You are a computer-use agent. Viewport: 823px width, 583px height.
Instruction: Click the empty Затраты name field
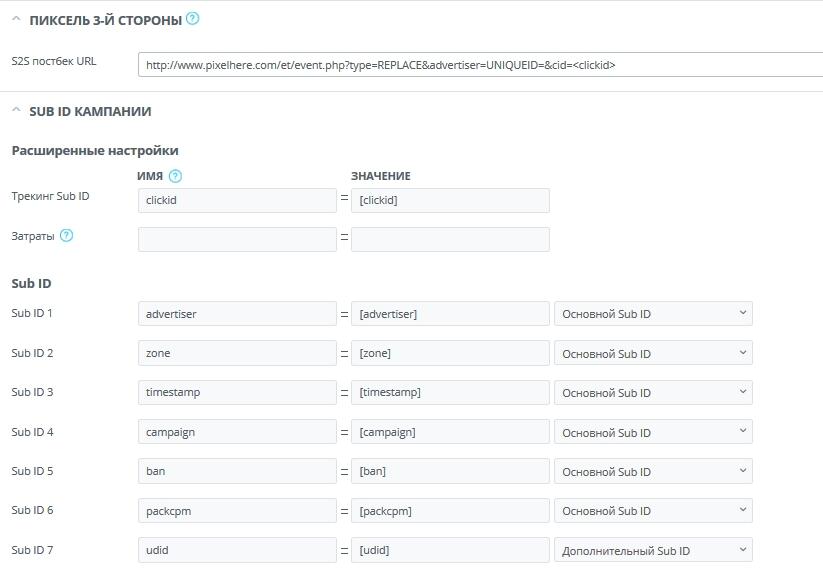(237, 239)
